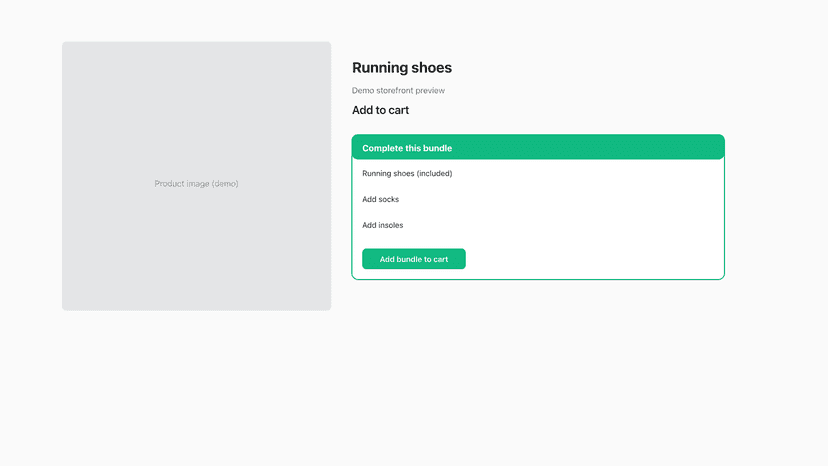The image size is (828, 466).
Task: Click the Add bundle to cart button
Action: pyautogui.click(x=413, y=259)
